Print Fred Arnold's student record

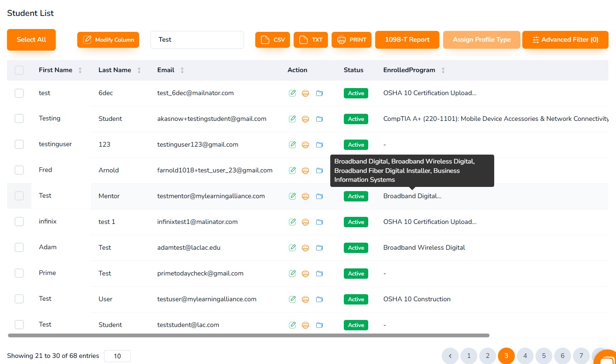tap(305, 170)
